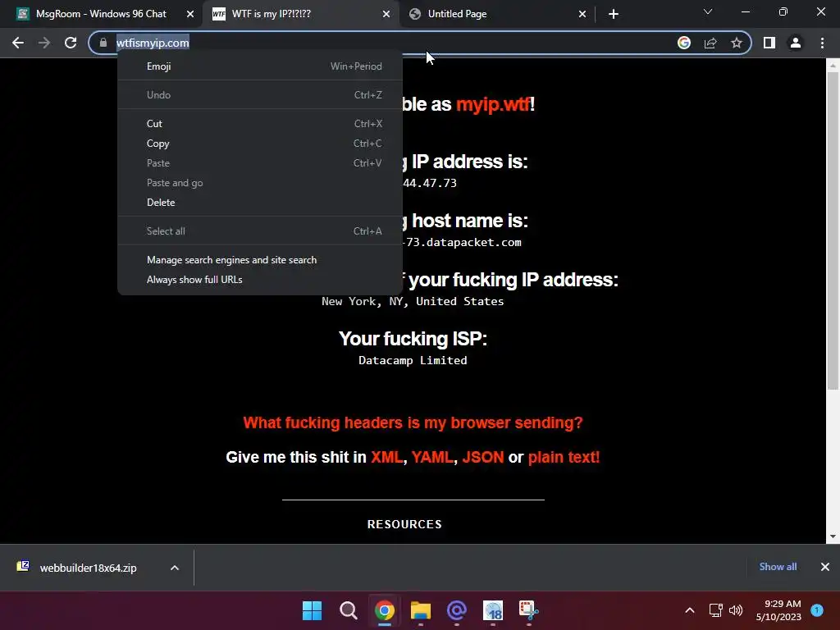The width and height of the screenshot is (840, 630).
Task: Select Manage search engines and site search
Action: [260, 260]
